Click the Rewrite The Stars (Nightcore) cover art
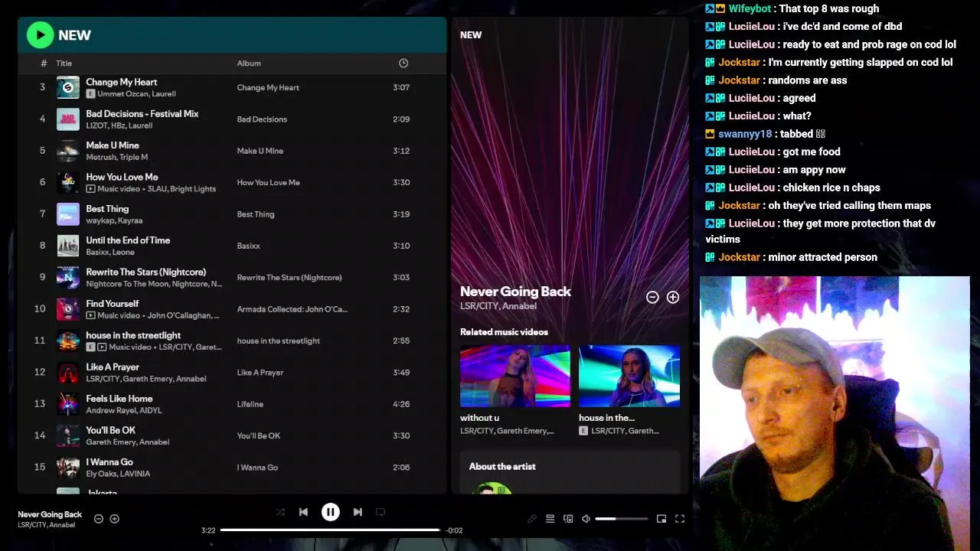980x551 pixels. [68, 278]
